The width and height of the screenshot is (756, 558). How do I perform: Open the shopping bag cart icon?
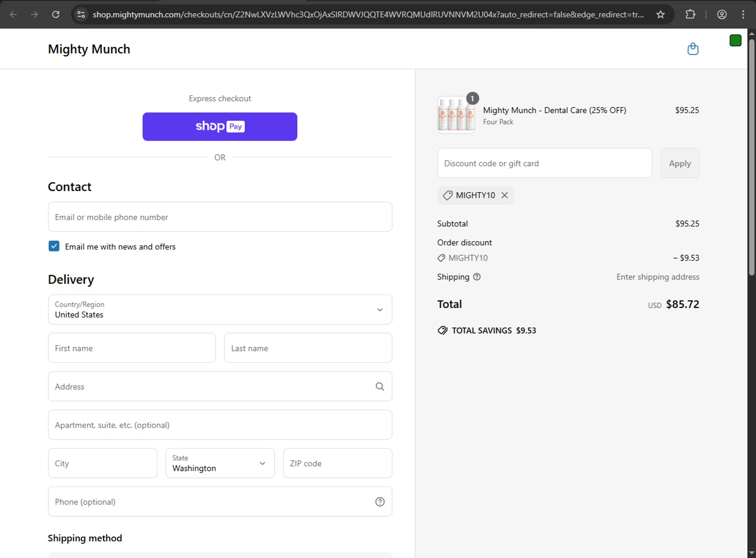click(x=693, y=49)
